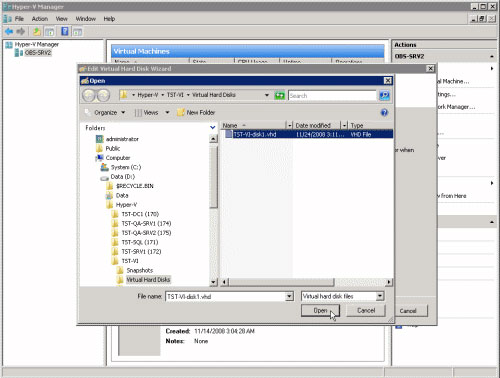Open the View menu
500x378 pixels.
point(61,19)
